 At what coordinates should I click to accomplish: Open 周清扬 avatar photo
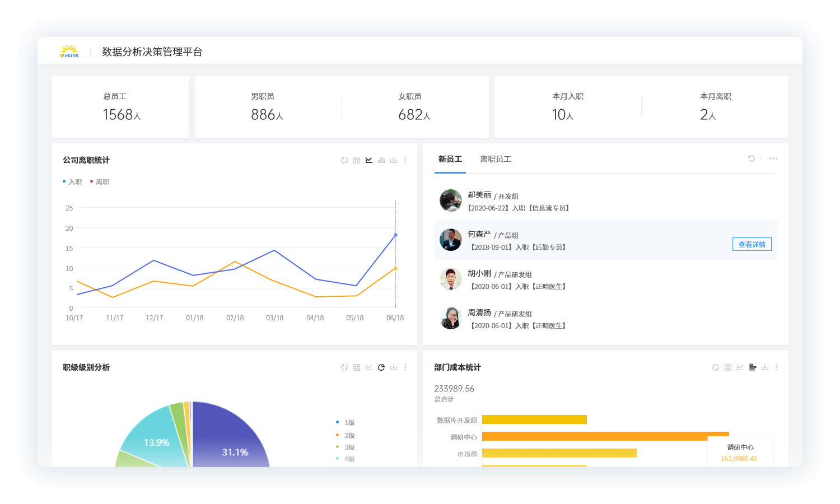click(x=451, y=318)
